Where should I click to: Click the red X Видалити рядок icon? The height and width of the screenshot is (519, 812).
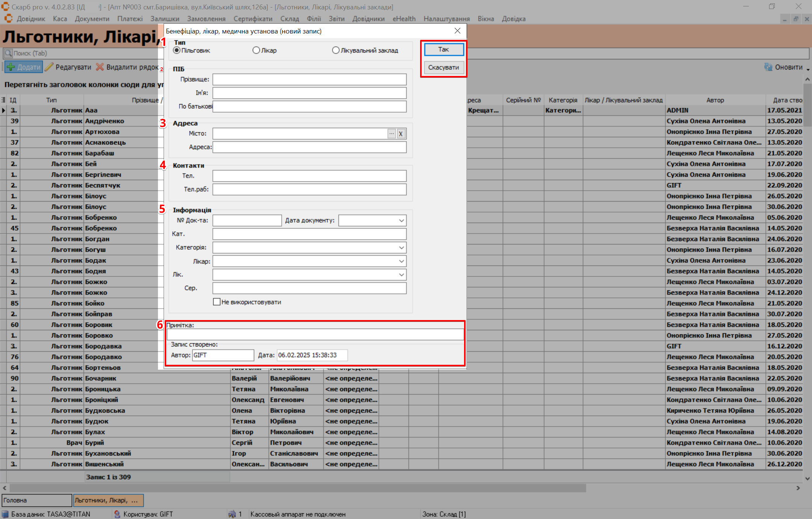[x=100, y=67]
